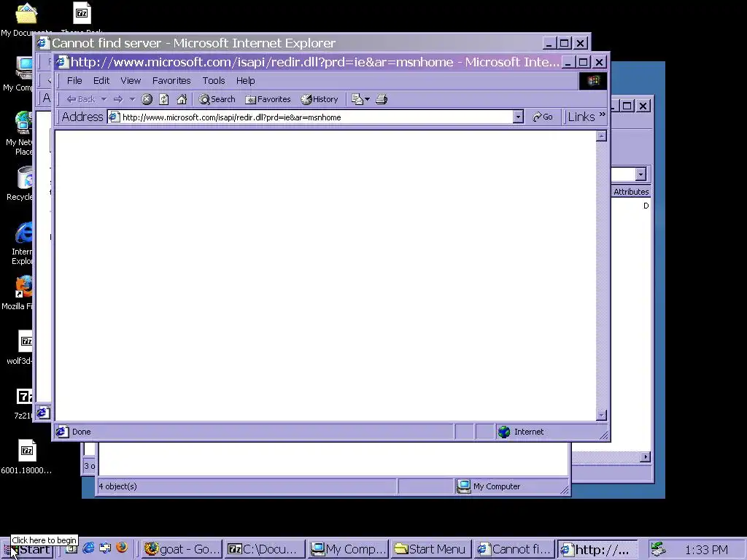
Task: Click the Done status text
Action: click(82, 432)
